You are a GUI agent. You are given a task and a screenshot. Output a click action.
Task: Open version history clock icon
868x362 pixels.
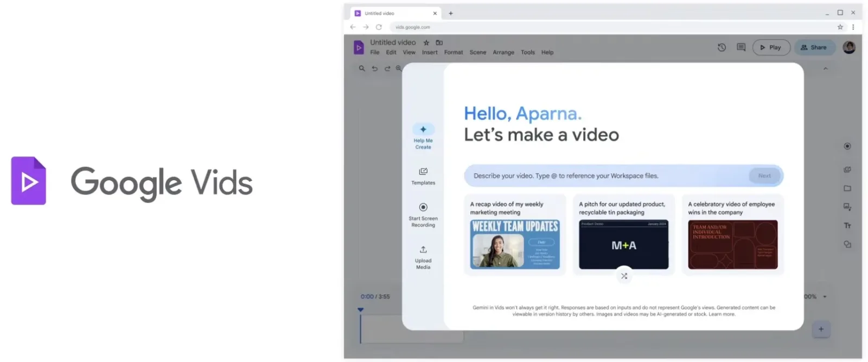tap(722, 47)
